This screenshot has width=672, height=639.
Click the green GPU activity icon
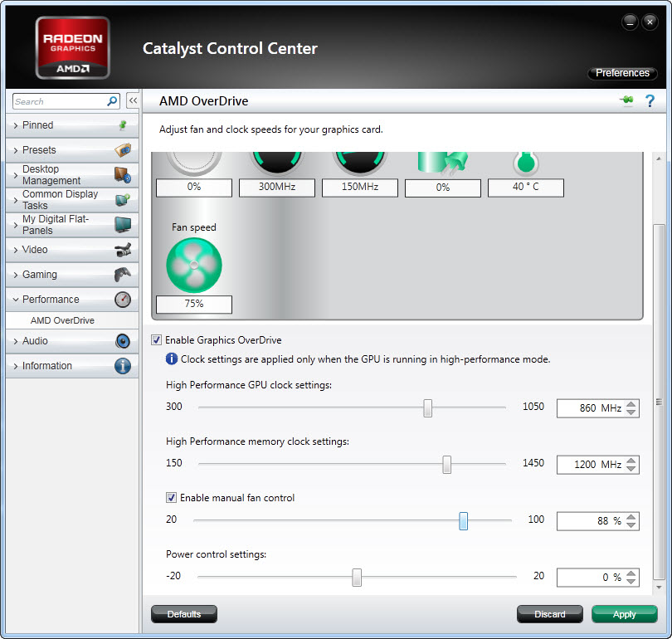pyautogui.click(x=443, y=163)
